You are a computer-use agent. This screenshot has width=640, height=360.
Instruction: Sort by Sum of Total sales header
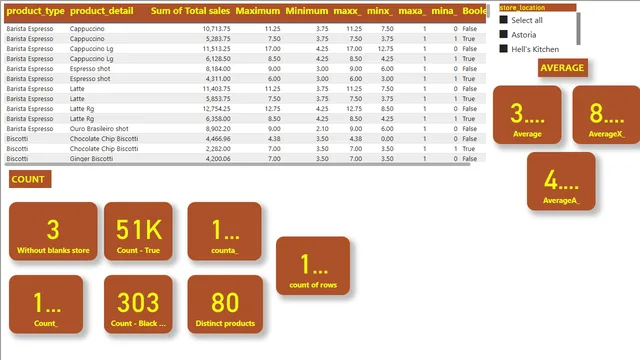click(190, 11)
